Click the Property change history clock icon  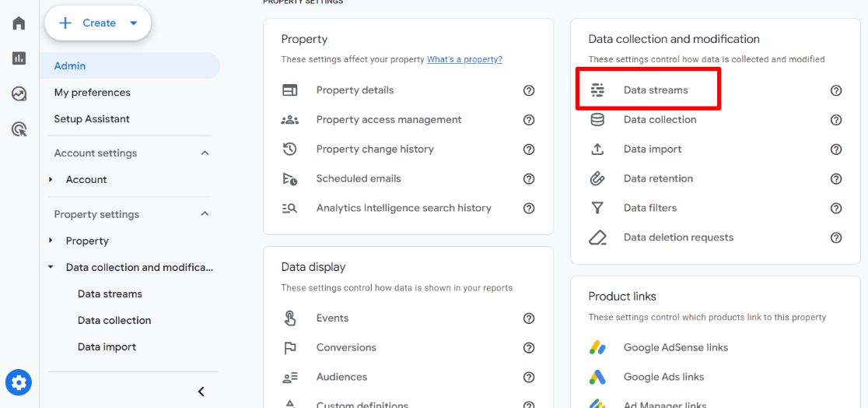pyautogui.click(x=289, y=149)
